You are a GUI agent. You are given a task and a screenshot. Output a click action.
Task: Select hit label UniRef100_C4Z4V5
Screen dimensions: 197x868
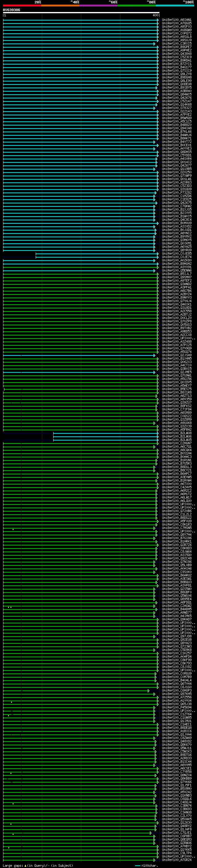pos(177,487)
